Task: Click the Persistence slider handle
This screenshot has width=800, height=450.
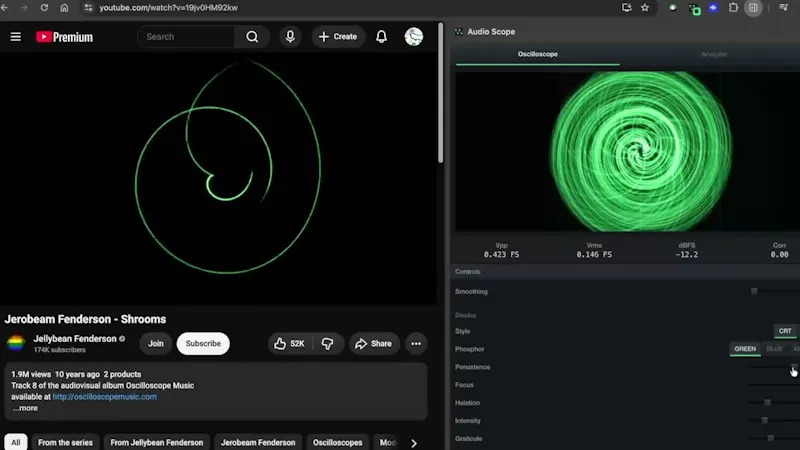Action: 794,367
